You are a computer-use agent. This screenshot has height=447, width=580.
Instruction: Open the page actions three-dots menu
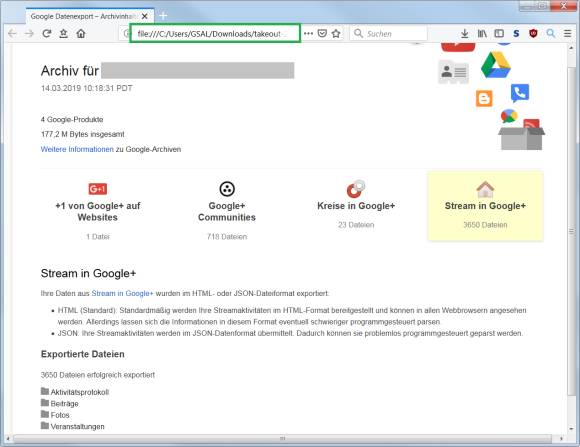[x=308, y=34]
